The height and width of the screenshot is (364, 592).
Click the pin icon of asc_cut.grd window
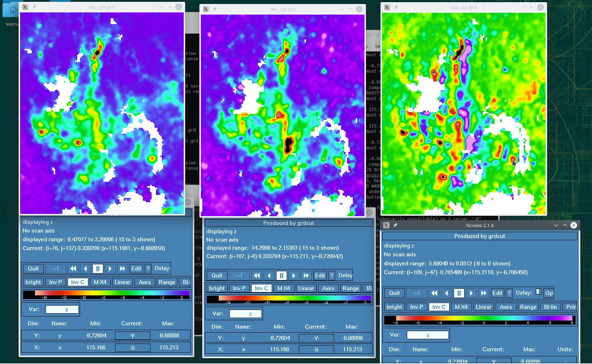point(34,7)
